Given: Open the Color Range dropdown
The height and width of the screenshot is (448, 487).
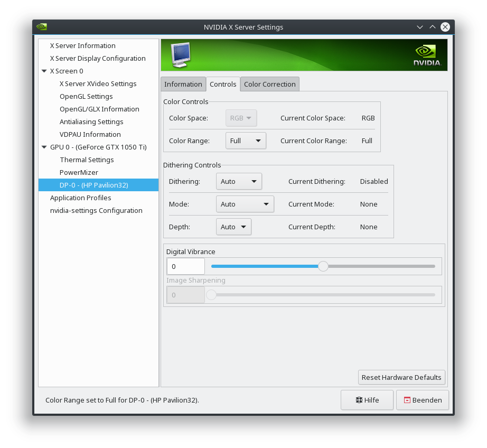Looking at the screenshot, I should click(246, 141).
